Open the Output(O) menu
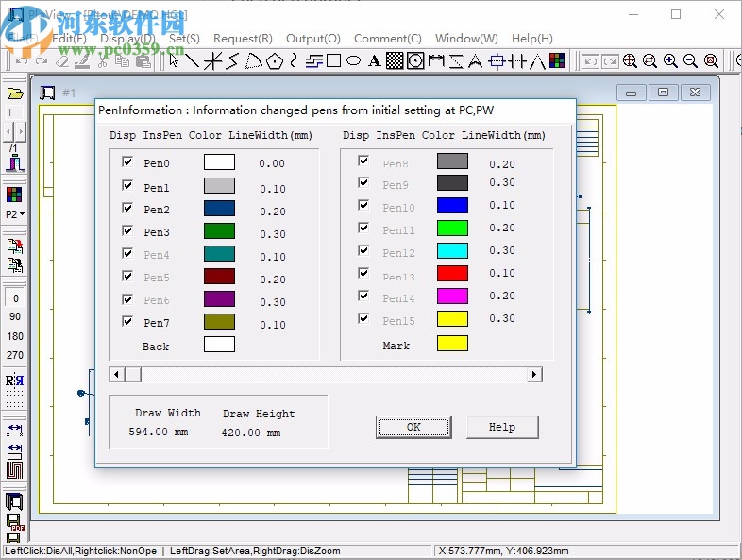This screenshot has height=560, width=742. pyautogui.click(x=313, y=39)
